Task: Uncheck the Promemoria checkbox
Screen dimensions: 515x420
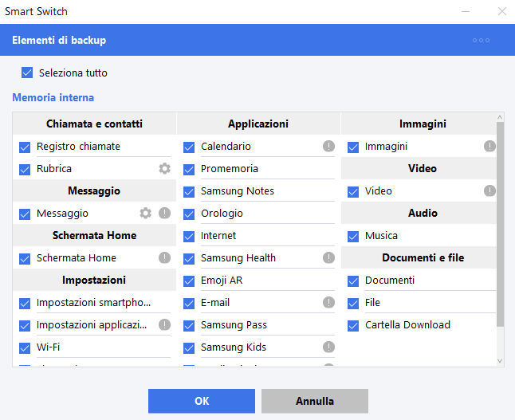Action: pos(189,170)
